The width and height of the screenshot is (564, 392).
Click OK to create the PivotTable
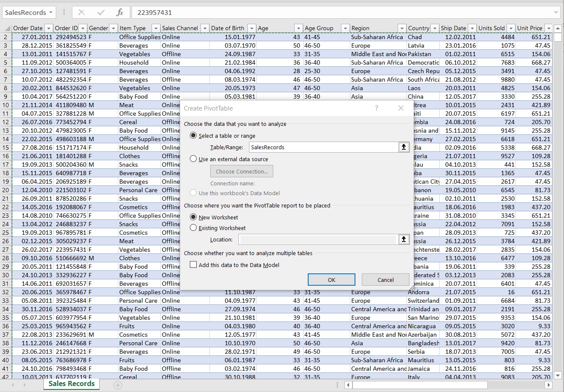331,279
